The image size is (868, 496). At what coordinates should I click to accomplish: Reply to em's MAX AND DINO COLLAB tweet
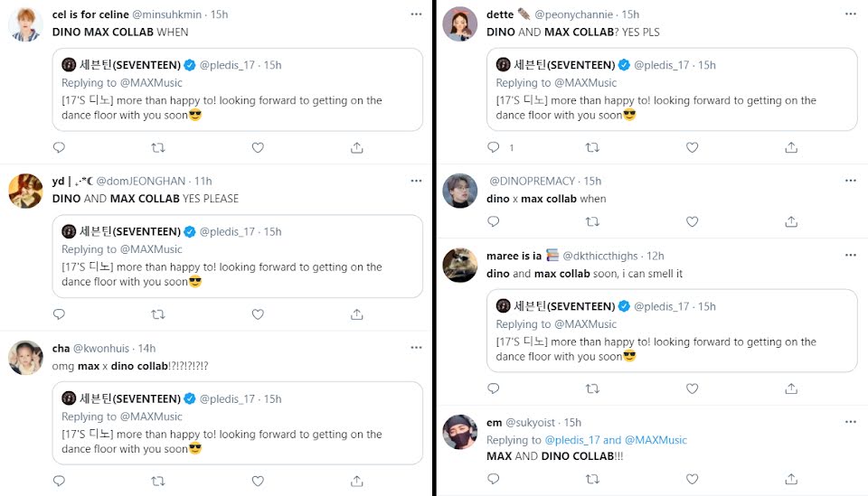[x=493, y=482]
